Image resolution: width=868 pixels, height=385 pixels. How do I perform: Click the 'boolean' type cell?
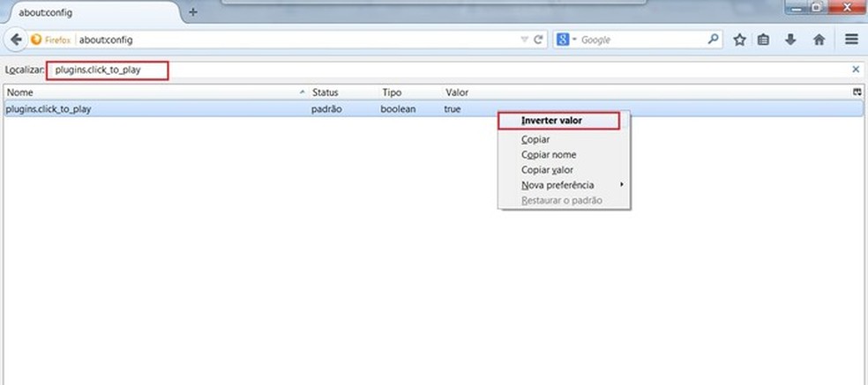(x=398, y=109)
